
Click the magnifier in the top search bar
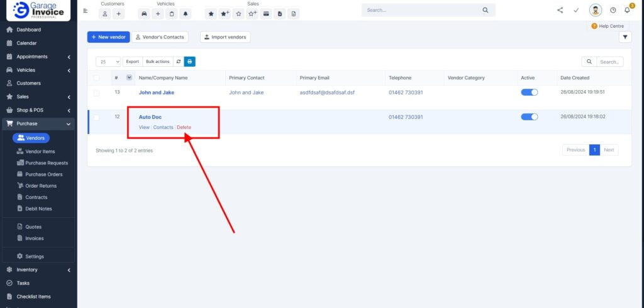485,10
